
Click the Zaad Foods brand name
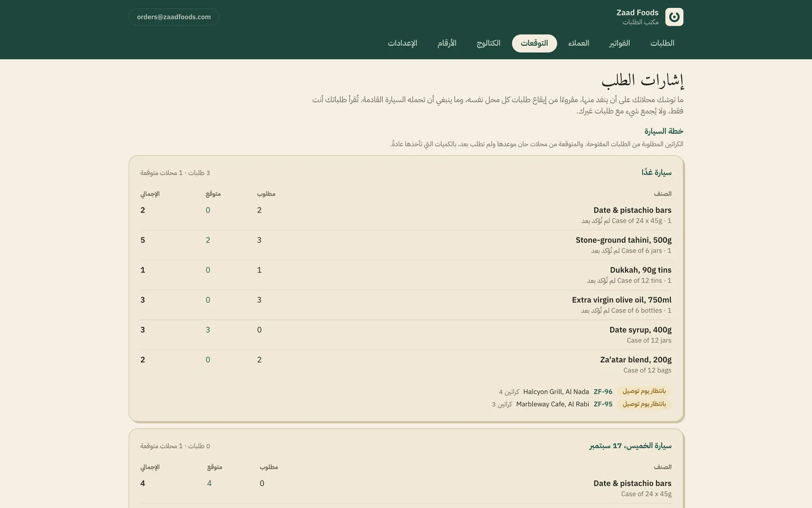[x=637, y=12]
